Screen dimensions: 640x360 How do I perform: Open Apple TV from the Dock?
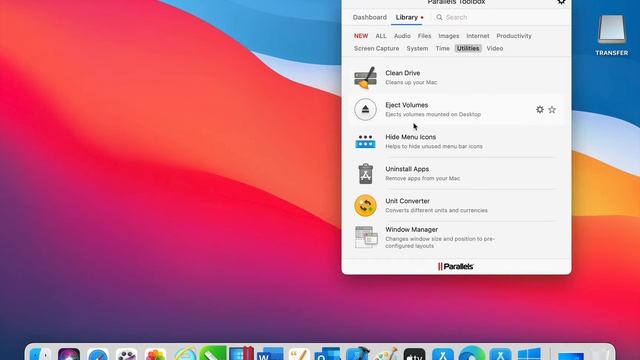coord(414,354)
